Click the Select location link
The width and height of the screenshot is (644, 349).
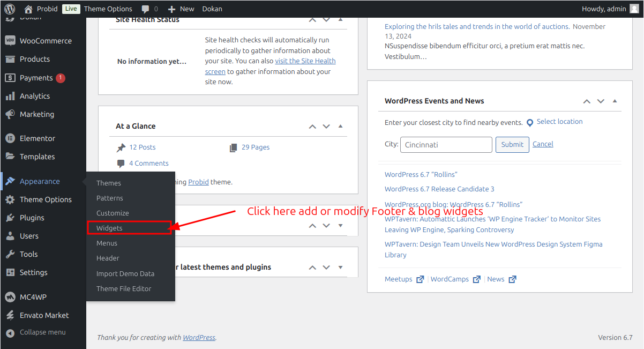coord(559,122)
